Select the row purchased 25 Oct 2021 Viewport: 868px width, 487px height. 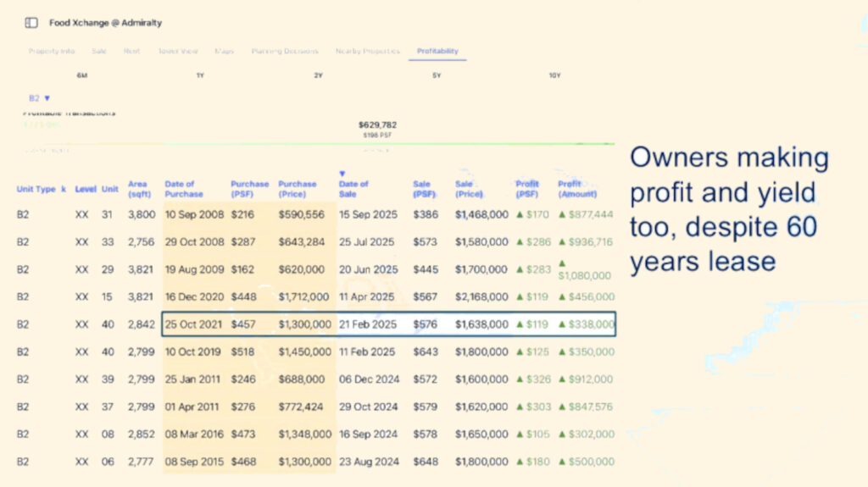(388, 324)
